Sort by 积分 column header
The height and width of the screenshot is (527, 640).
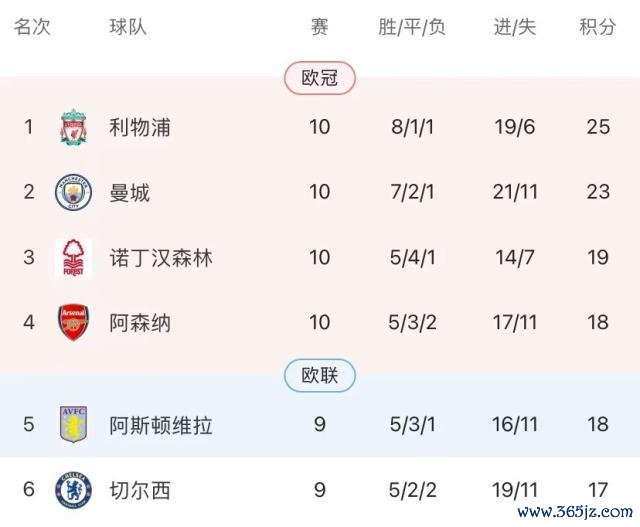(598, 27)
